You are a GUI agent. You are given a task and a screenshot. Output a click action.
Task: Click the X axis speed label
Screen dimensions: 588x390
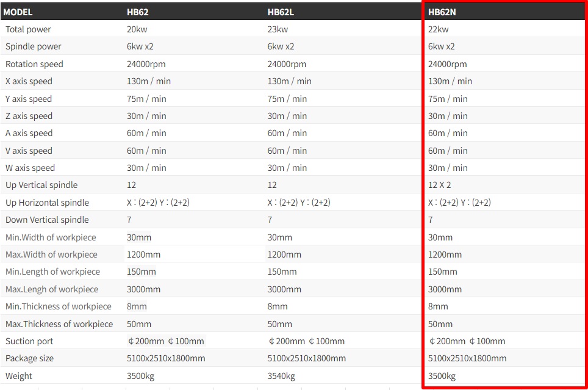(x=29, y=81)
